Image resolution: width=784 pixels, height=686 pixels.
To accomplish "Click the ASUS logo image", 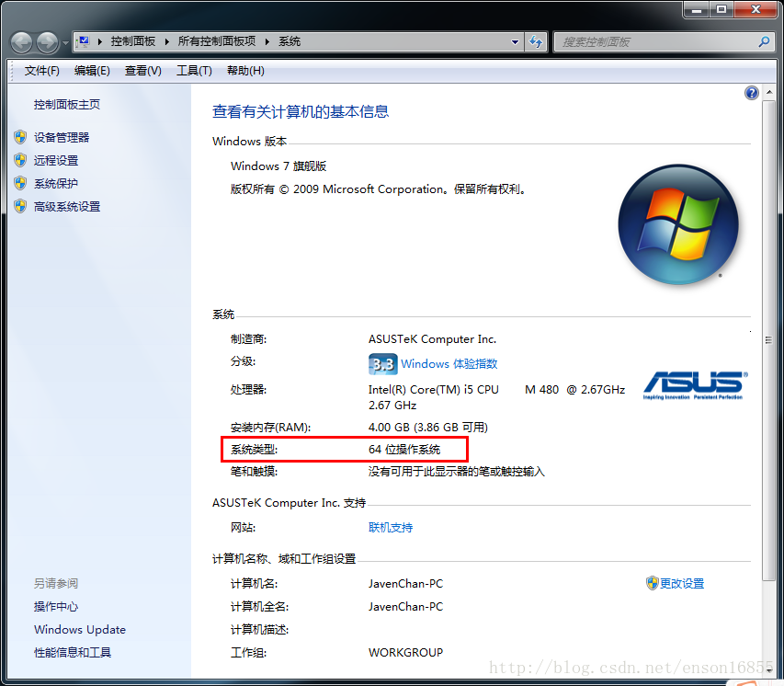I will (695, 385).
